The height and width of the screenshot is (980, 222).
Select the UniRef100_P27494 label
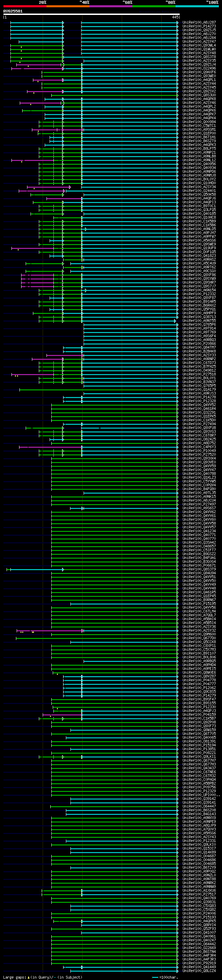point(199,424)
